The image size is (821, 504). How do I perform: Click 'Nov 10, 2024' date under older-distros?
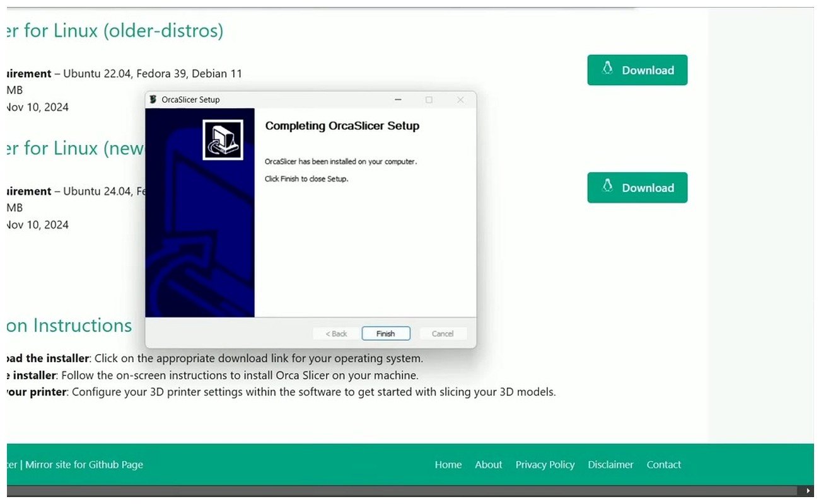[38, 107]
